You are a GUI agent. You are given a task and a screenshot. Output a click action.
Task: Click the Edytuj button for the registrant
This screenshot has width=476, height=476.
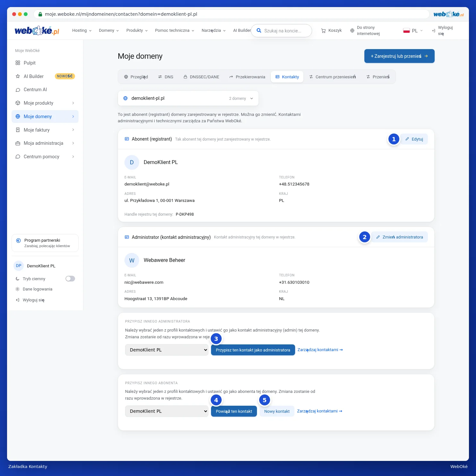tap(414, 139)
